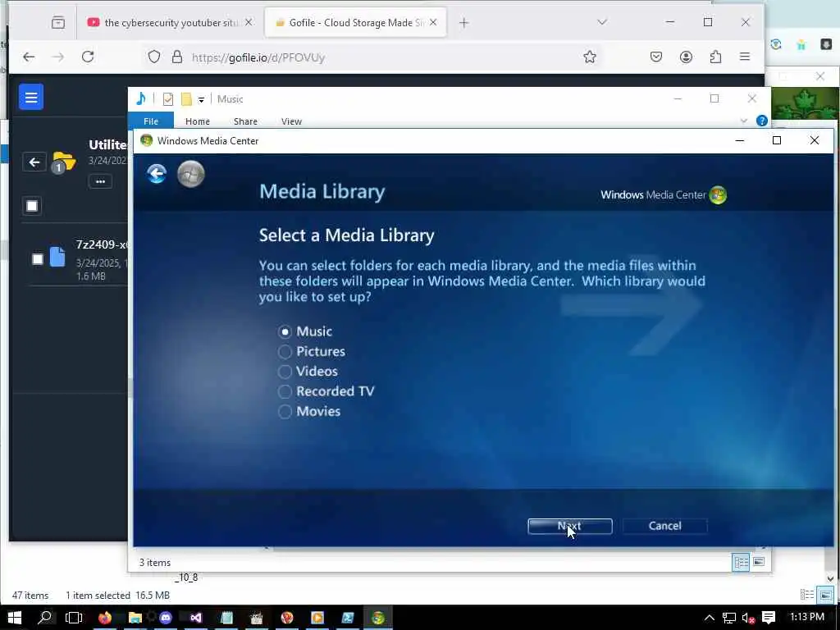Image resolution: width=840 pixels, height=630 pixels.
Task: Open Discord from the taskbar
Action: tap(166, 618)
